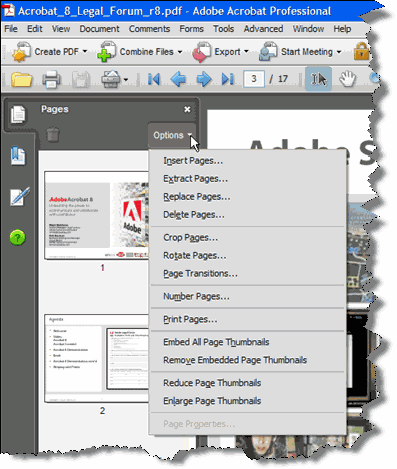The image size is (397, 469).
Task: Go to last page arrow
Action: tap(228, 79)
